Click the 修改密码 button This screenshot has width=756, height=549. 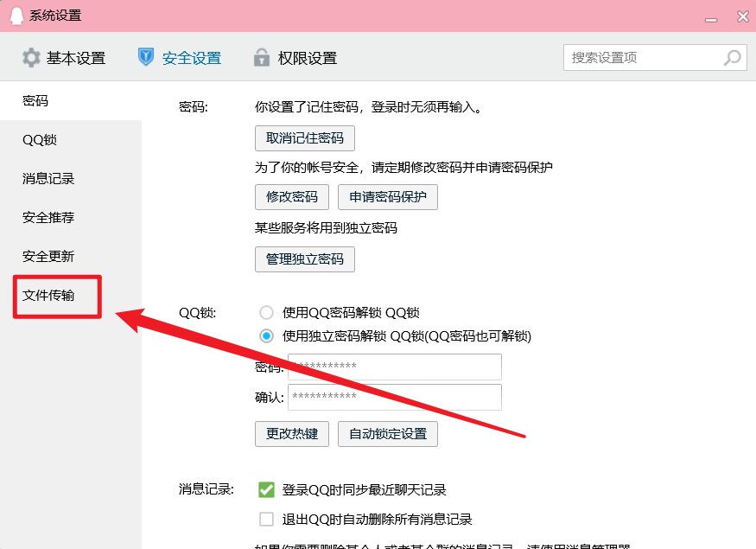[x=292, y=197]
